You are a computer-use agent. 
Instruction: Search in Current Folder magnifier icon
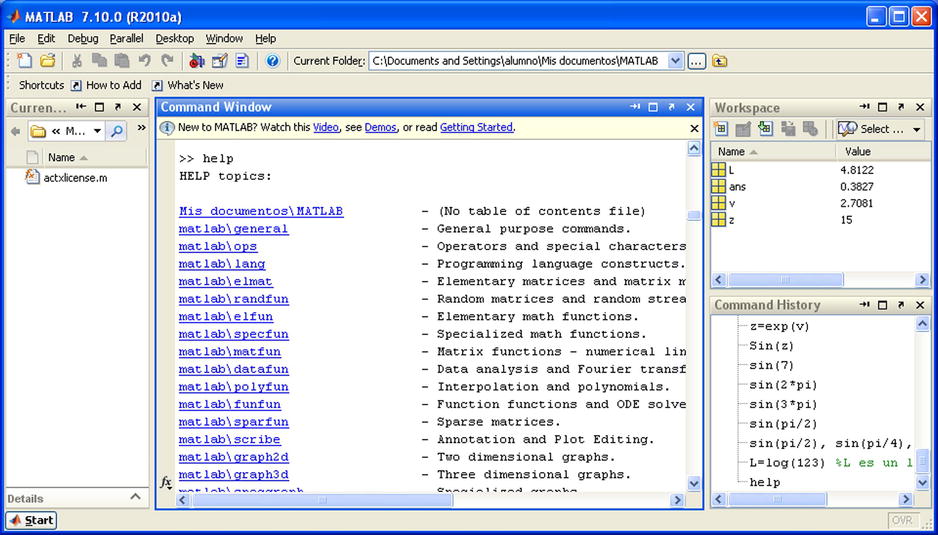click(117, 131)
